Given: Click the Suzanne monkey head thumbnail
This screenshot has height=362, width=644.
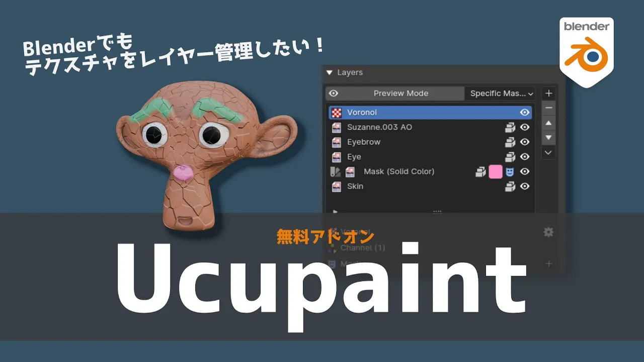Looking at the screenshot, I should (x=206, y=155).
